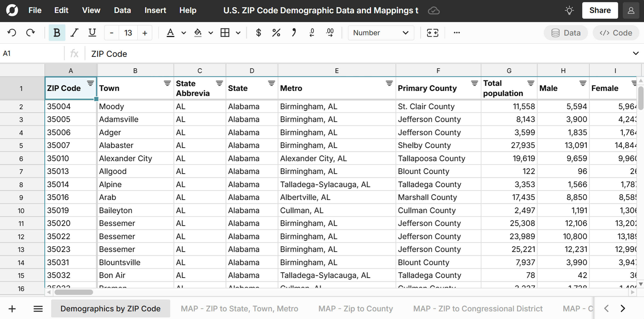Increase decimal places
This screenshot has height=319, width=644.
pyautogui.click(x=330, y=33)
